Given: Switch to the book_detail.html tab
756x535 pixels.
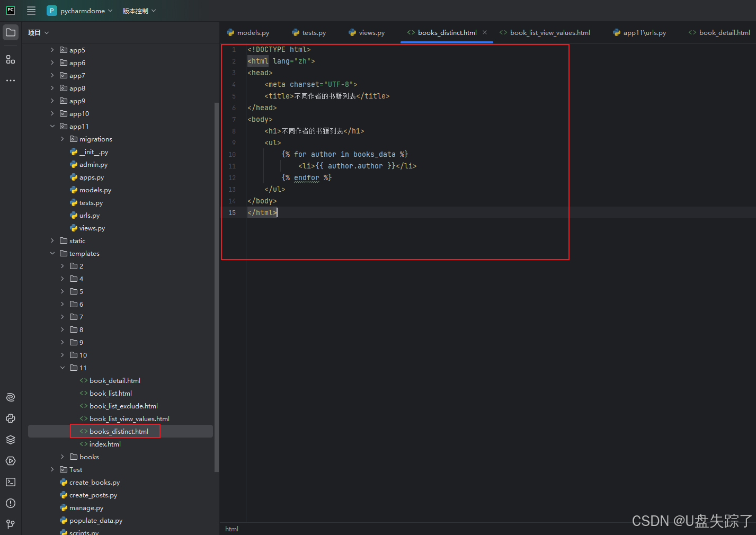Looking at the screenshot, I should click(x=719, y=32).
